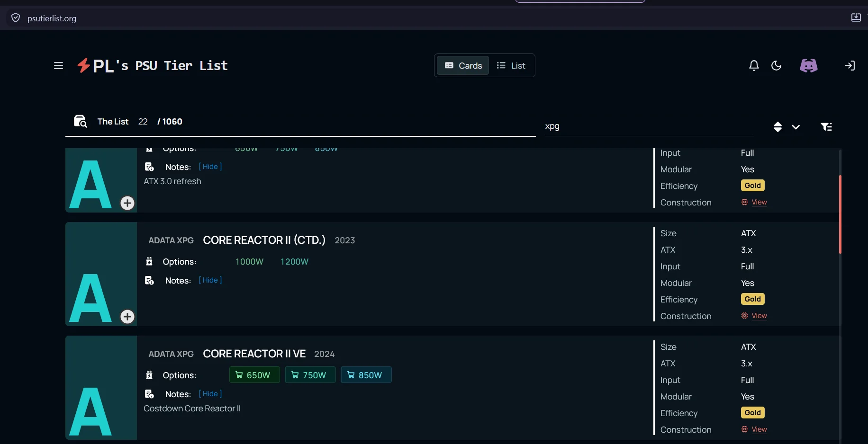Screen dimensions: 868x444
Task: Click the psutierlist.org address bar
Action: pyautogui.click(x=52, y=18)
